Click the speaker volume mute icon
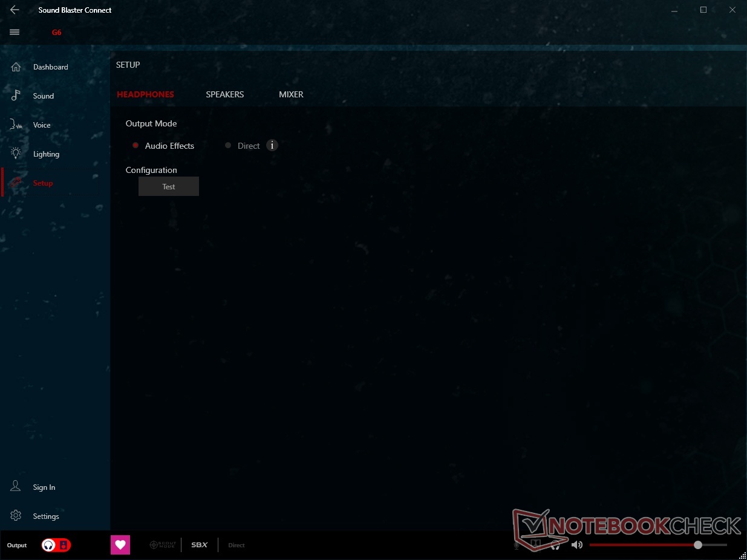The image size is (747, 560). (x=576, y=545)
